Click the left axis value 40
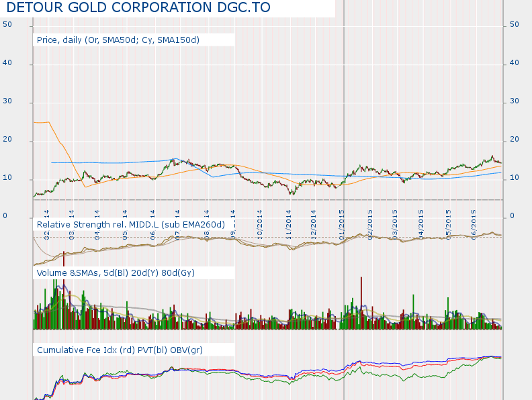This screenshot has width=532, height=400. pos(7,62)
